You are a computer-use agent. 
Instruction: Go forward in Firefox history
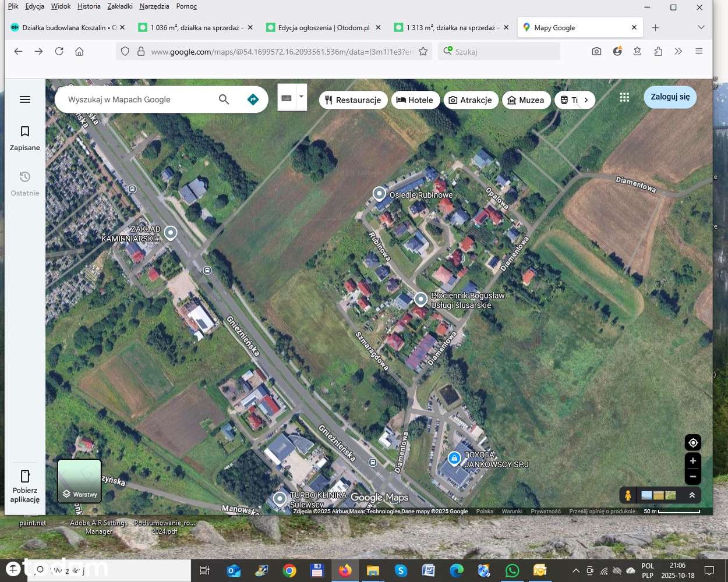(38, 51)
